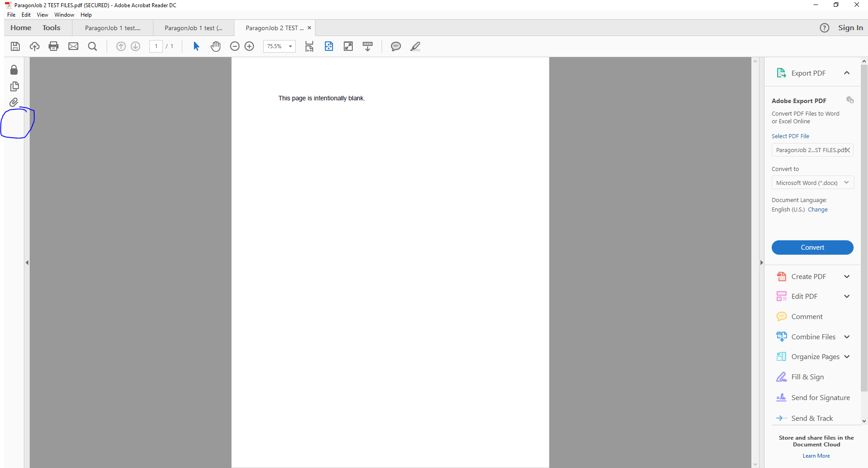Activate the Selection arrow tool
The width and height of the screenshot is (868, 468).
[196, 46]
